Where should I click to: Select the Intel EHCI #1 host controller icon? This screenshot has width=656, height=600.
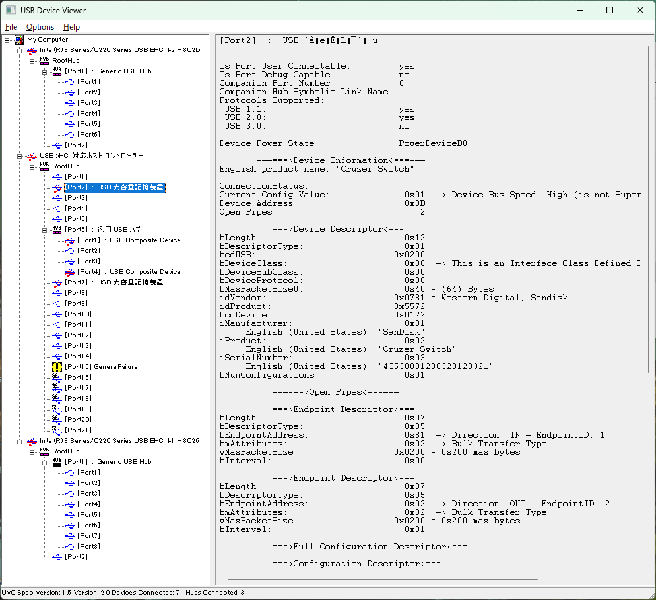(x=32, y=50)
